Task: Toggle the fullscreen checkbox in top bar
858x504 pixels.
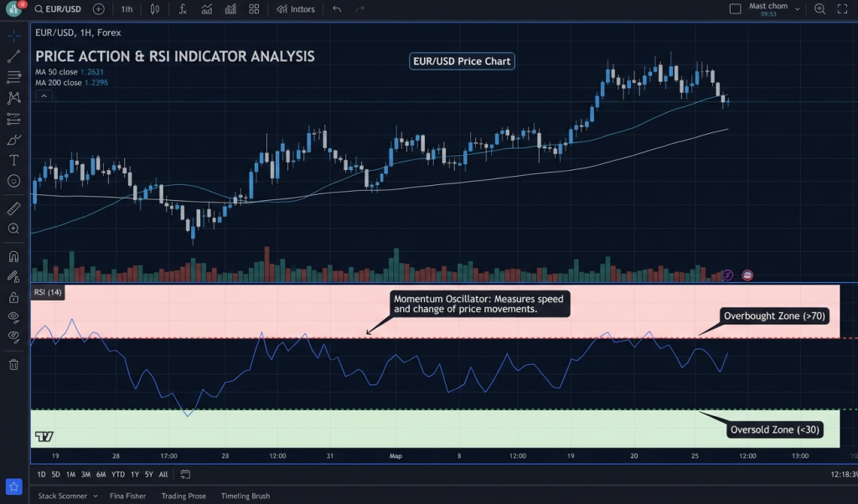Action: 736,9
